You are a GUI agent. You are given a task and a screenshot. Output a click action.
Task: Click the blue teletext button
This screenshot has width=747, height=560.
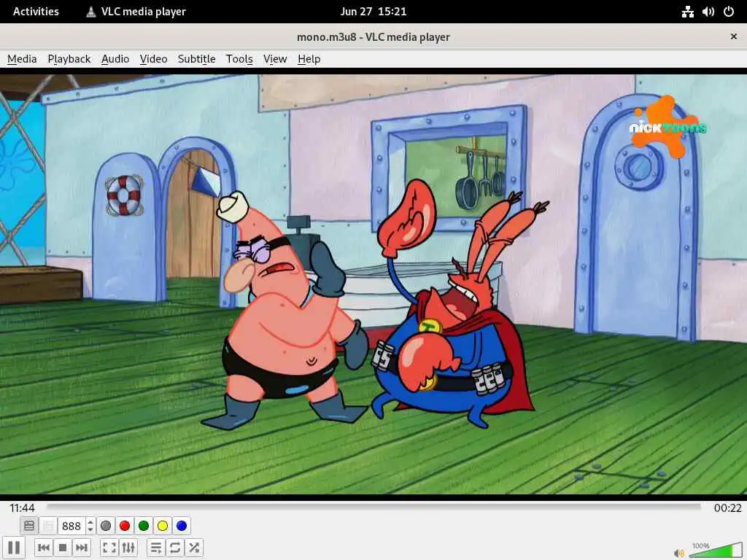[182, 526]
